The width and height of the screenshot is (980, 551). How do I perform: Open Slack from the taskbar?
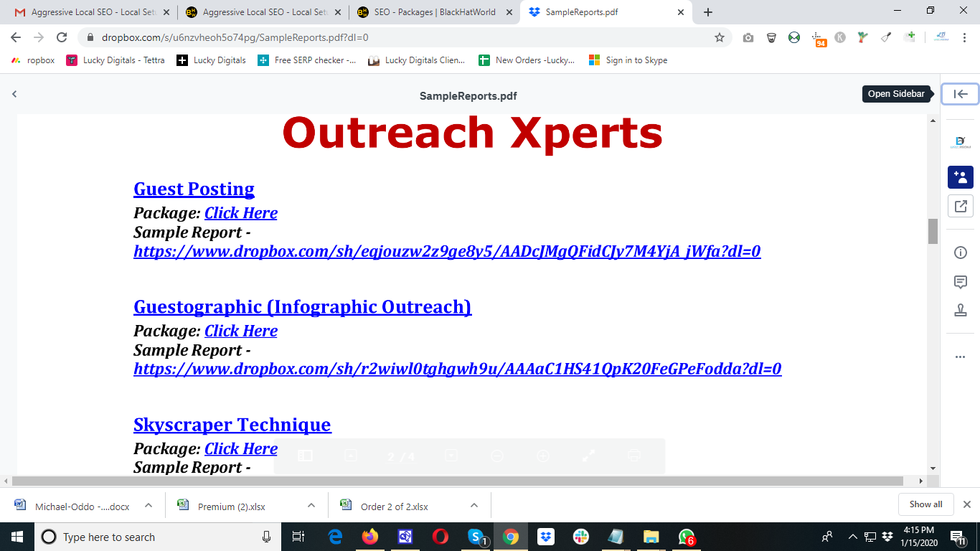click(581, 537)
